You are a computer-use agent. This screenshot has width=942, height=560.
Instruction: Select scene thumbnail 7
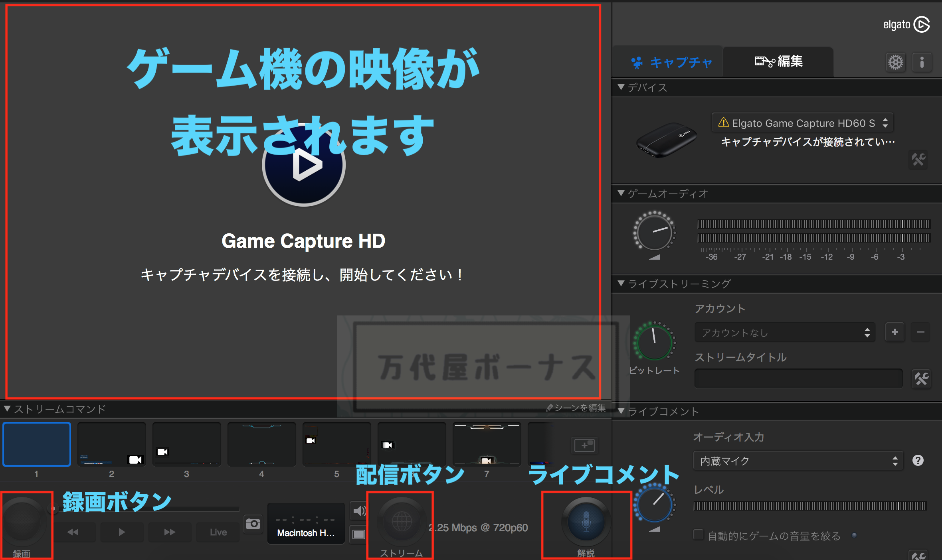487,444
